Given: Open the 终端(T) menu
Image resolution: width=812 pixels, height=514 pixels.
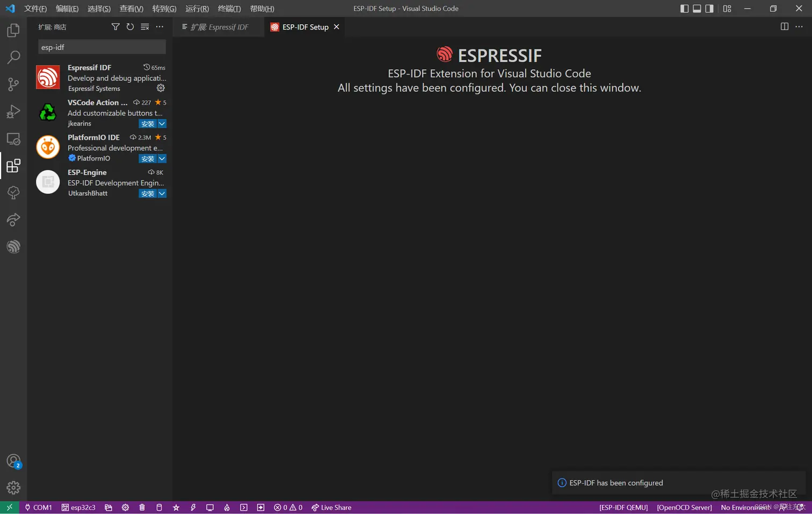Looking at the screenshot, I should tap(229, 9).
